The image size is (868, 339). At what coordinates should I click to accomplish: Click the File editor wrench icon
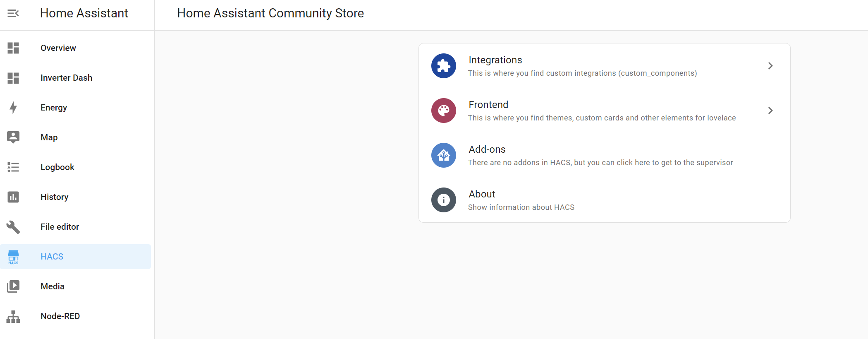(x=13, y=227)
